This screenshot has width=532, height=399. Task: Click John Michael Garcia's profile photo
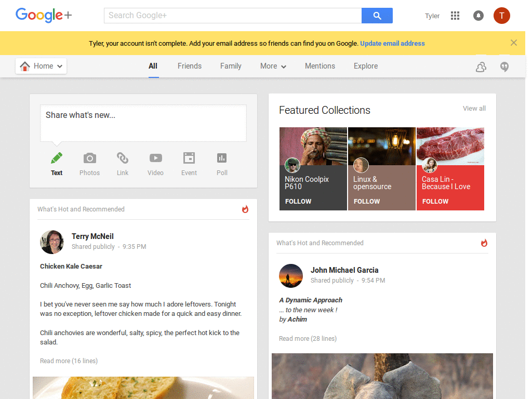pyautogui.click(x=291, y=276)
